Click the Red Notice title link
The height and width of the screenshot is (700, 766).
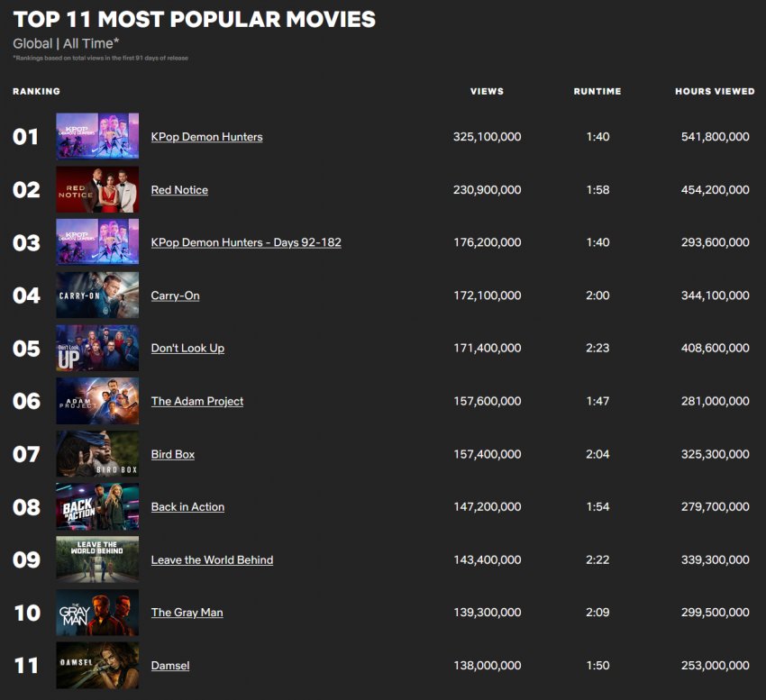179,190
